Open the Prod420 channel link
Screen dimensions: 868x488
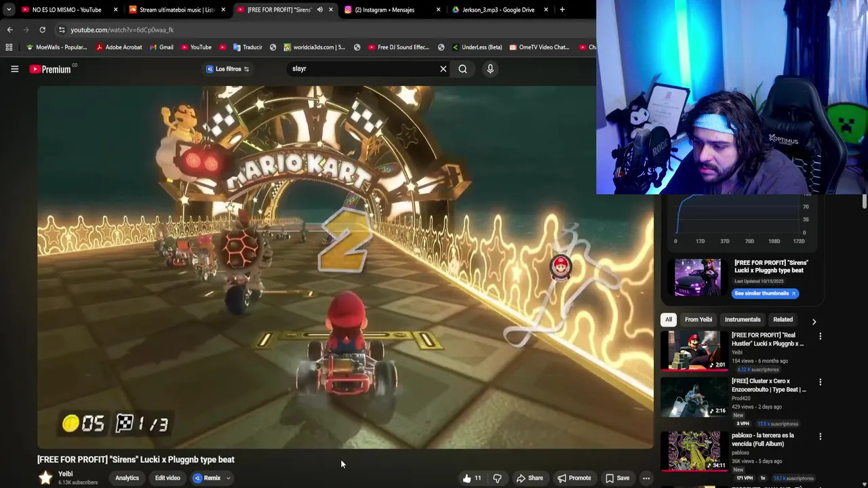742,399
